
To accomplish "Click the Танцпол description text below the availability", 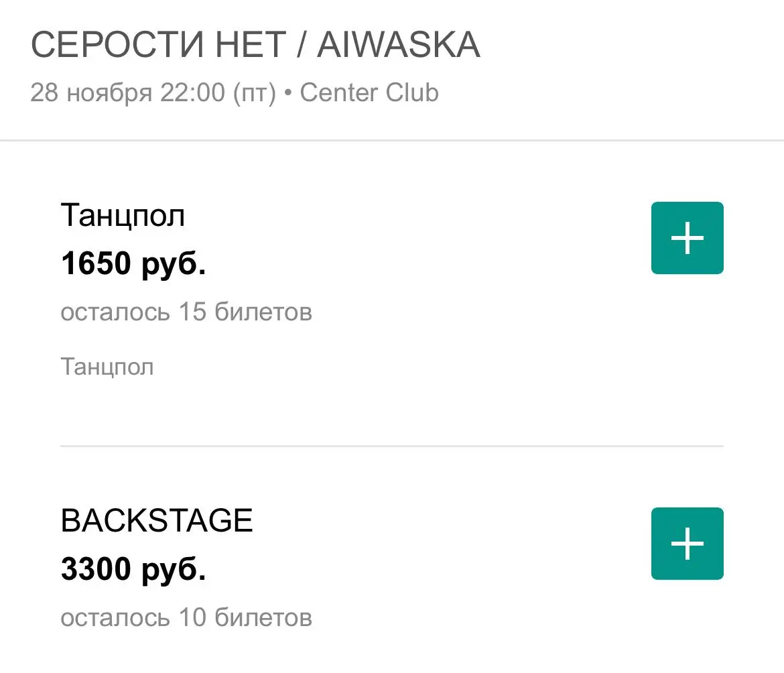I will (x=107, y=366).
